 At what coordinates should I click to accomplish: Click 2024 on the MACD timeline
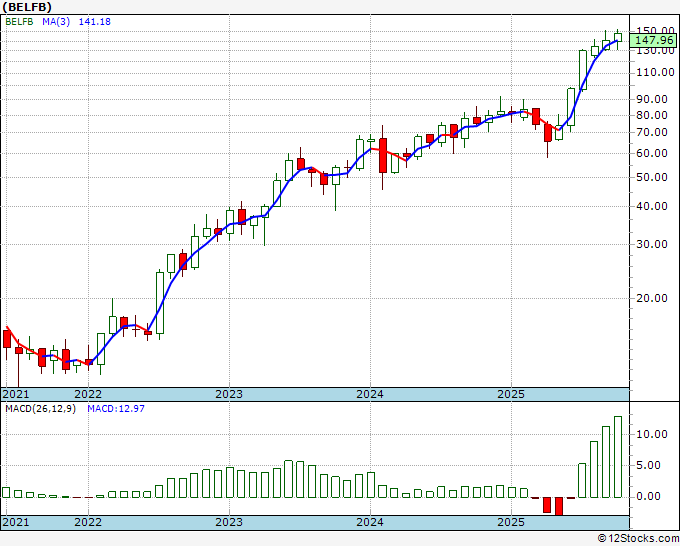tap(370, 522)
